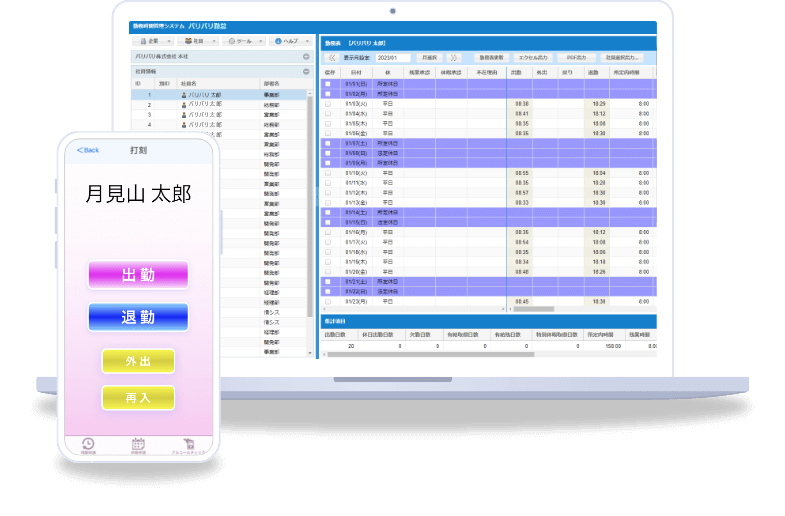Viewport: 785px width, 516px height.
Task: Open the 企業 menu building icon
Action: click(x=144, y=41)
